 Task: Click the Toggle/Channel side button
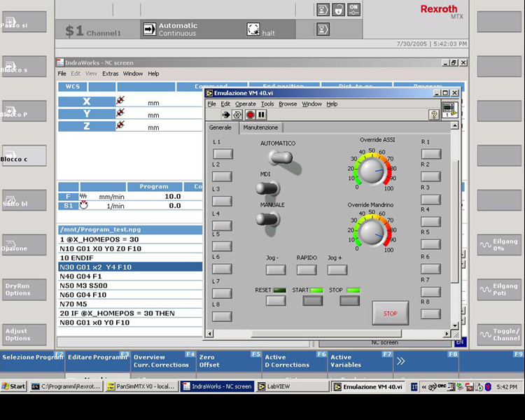pos(499,335)
